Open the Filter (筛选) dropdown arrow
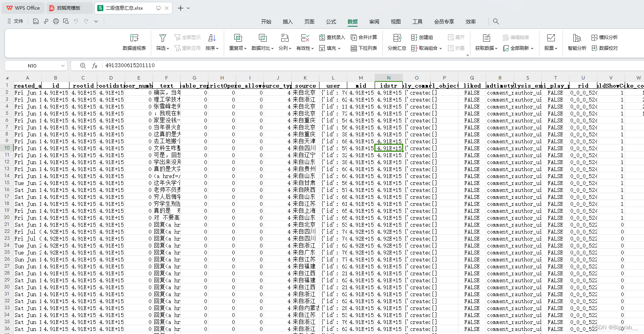Screen dimensions: 644x334 coord(168,48)
